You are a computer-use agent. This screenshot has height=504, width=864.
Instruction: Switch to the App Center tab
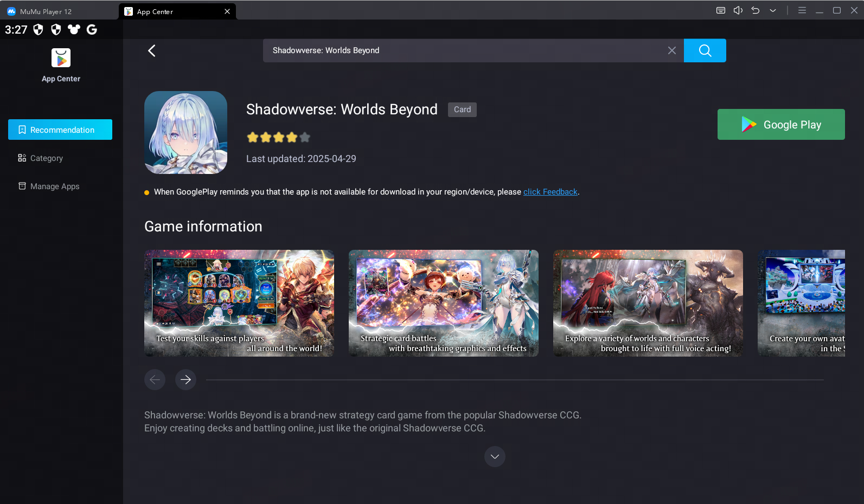(177, 11)
